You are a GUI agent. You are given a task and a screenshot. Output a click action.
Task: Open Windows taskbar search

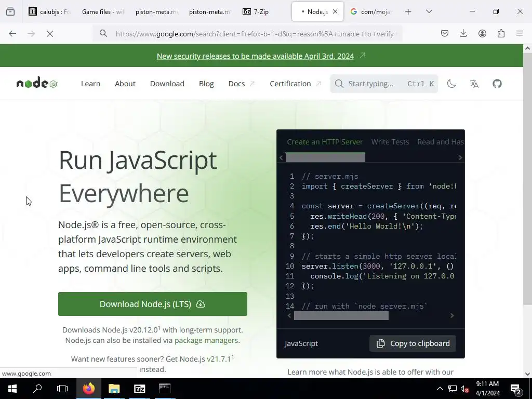tap(37, 389)
